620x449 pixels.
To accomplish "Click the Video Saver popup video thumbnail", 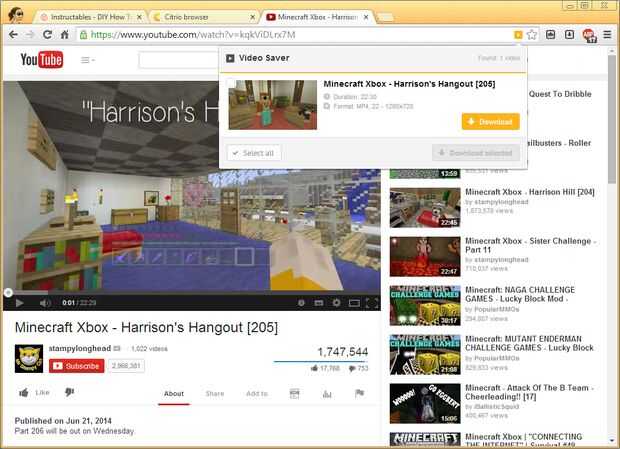I will click(272, 105).
